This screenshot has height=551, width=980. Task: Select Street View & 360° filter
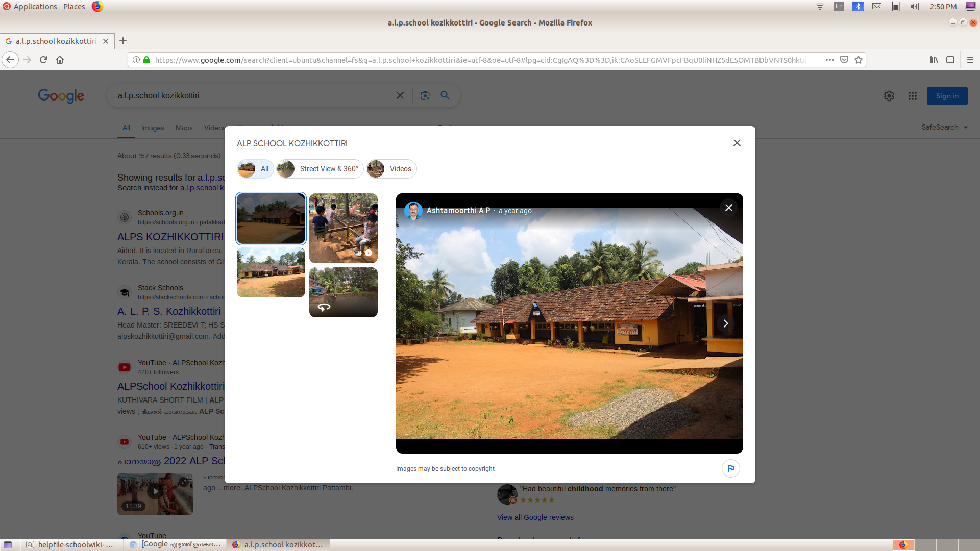coord(320,169)
